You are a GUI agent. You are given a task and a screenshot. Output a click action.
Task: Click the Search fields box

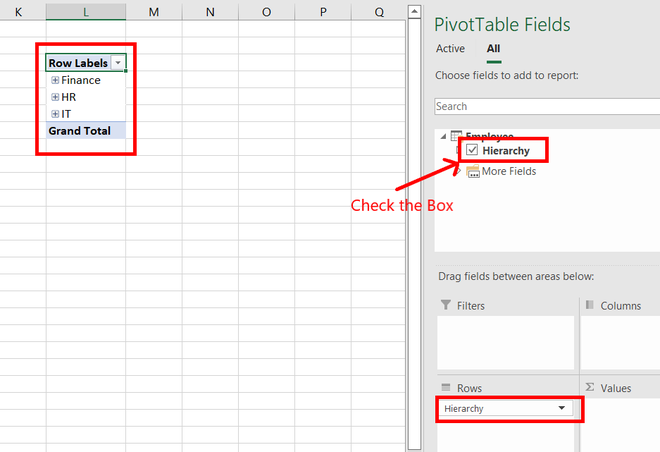coord(547,106)
